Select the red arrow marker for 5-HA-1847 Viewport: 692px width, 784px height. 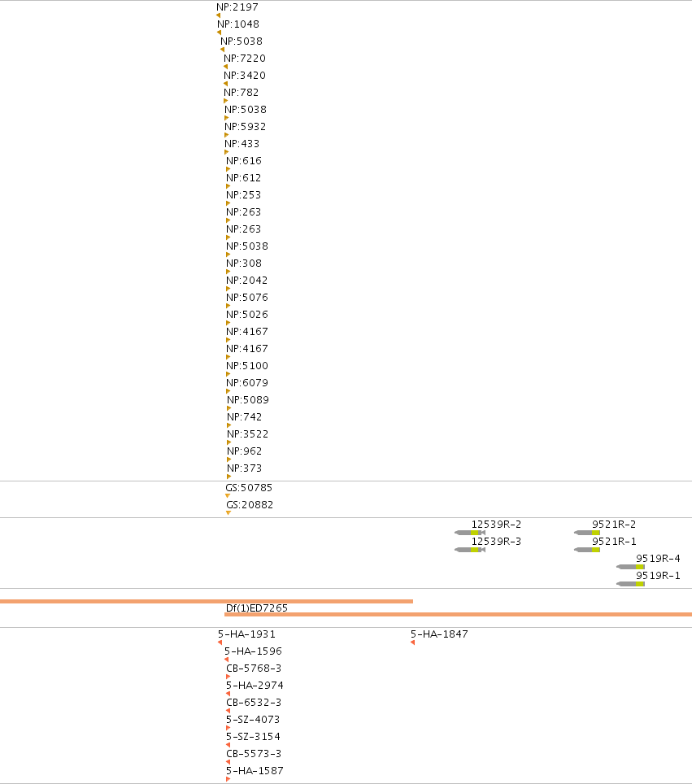click(x=412, y=642)
